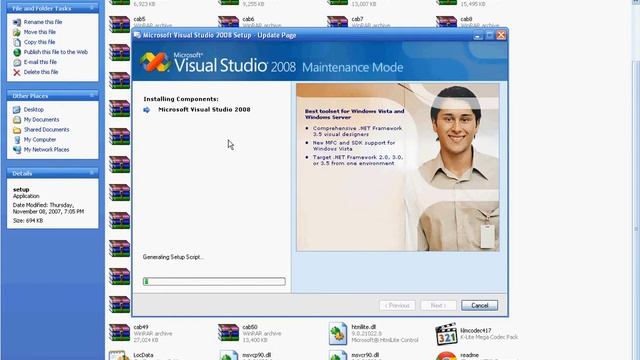The image size is (640, 360).
Task: Click the cab49 file name label
Action: [141, 327]
